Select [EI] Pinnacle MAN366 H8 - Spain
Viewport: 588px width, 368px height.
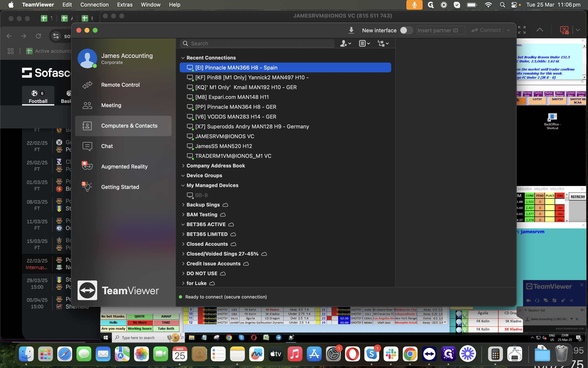point(285,67)
